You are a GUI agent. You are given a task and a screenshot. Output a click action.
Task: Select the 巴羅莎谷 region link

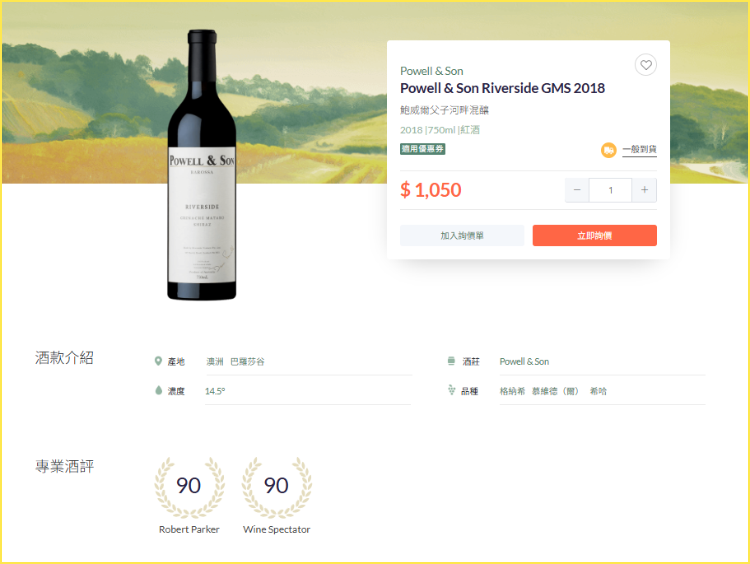point(247,361)
